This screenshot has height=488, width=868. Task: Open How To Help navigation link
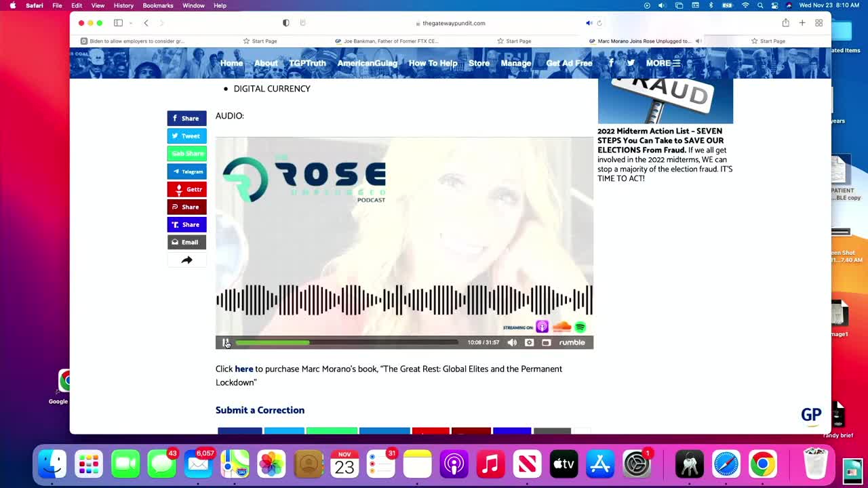433,63
